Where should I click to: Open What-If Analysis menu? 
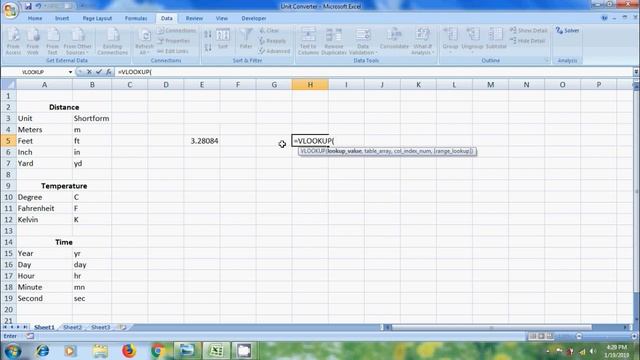(422, 41)
